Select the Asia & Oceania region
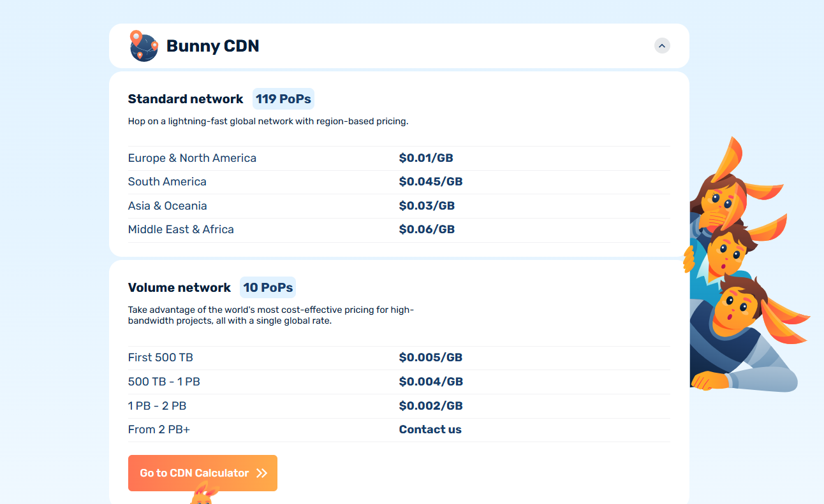824x504 pixels. click(168, 206)
